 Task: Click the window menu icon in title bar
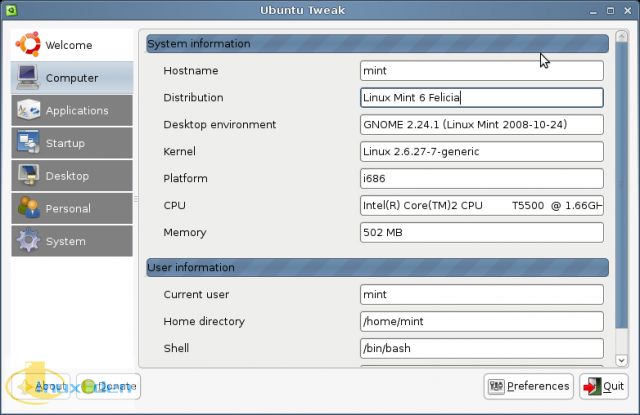[11, 10]
